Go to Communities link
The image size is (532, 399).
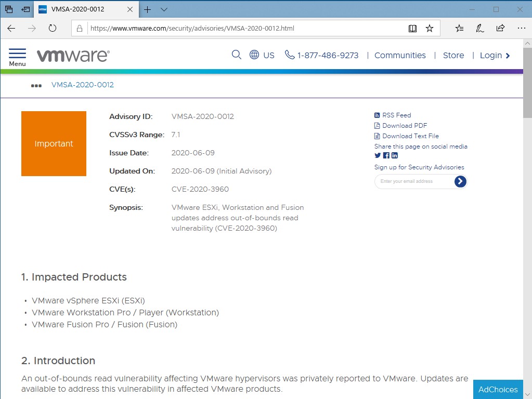coord(400,55)
